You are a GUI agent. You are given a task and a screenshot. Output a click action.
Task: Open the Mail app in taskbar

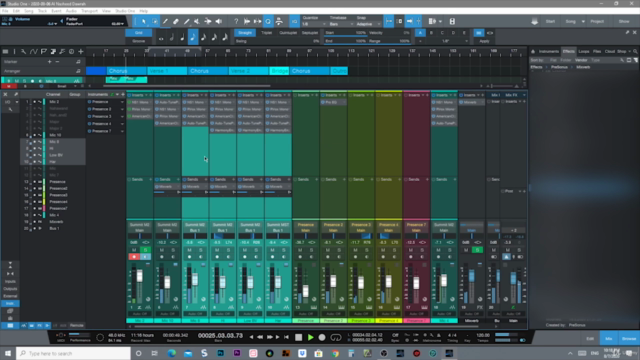click(x=188, y=353)
